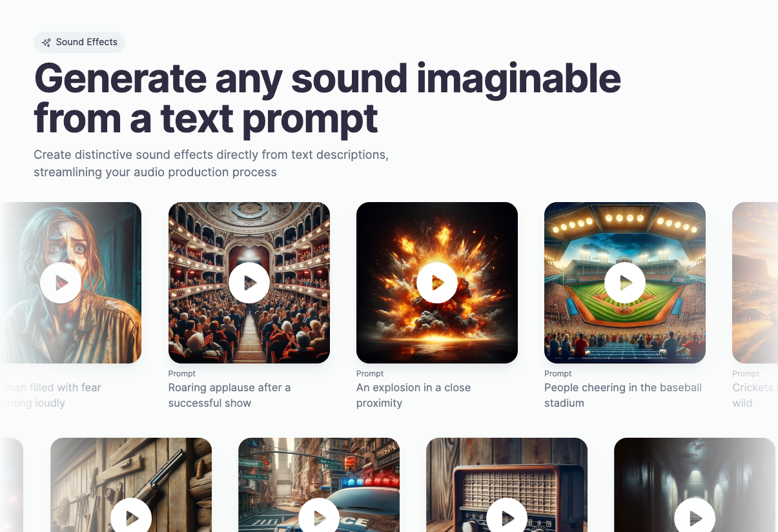Click the 'Generate any sound imaginable' heading
778x532 pixels.
327,78
